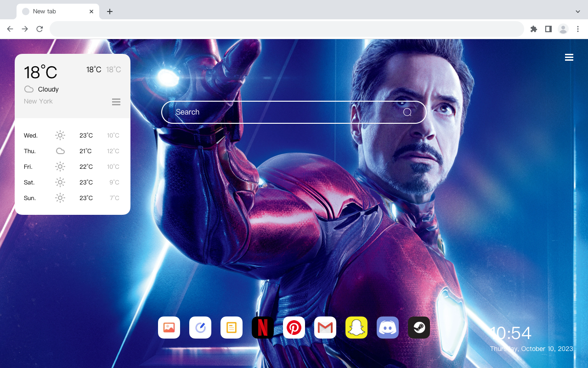Go forward using the browser forward arrow

pyautogui.click(x=25, y=29)
